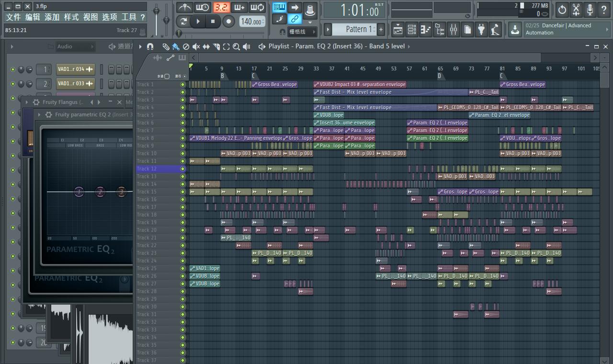This screenshot has height=364, width=613.
Task: Open Fruity Flangus window menu arrow
Action: click(26, 102)
